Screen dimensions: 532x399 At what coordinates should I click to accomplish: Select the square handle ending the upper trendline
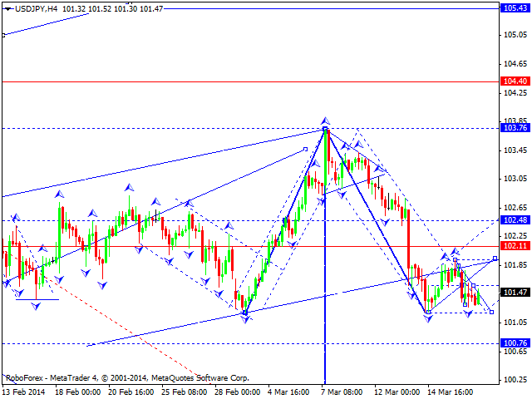307,150
